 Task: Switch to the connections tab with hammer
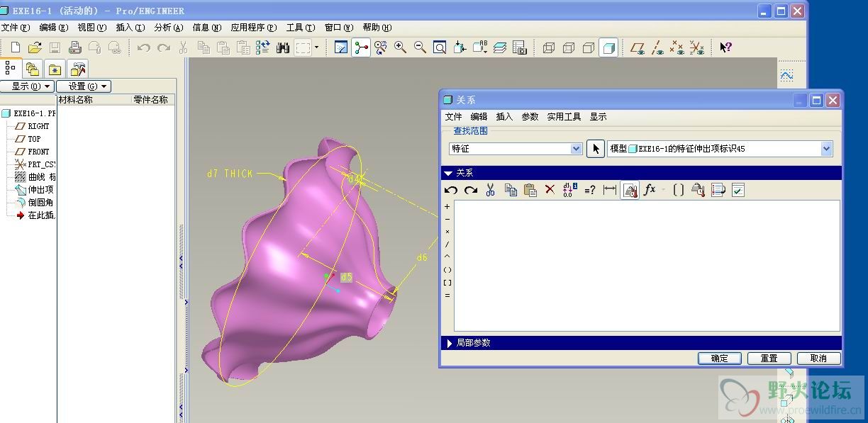78,69
